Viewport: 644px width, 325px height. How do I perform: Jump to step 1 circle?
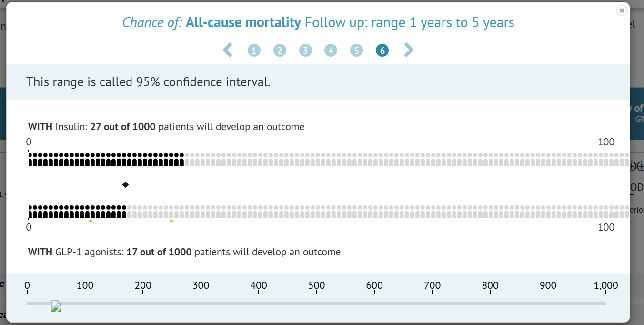[254, 51]
